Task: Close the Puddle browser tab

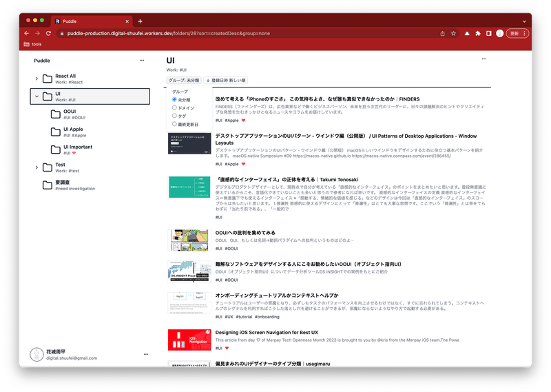Action: pyautogui.click(x=127, y=21)
